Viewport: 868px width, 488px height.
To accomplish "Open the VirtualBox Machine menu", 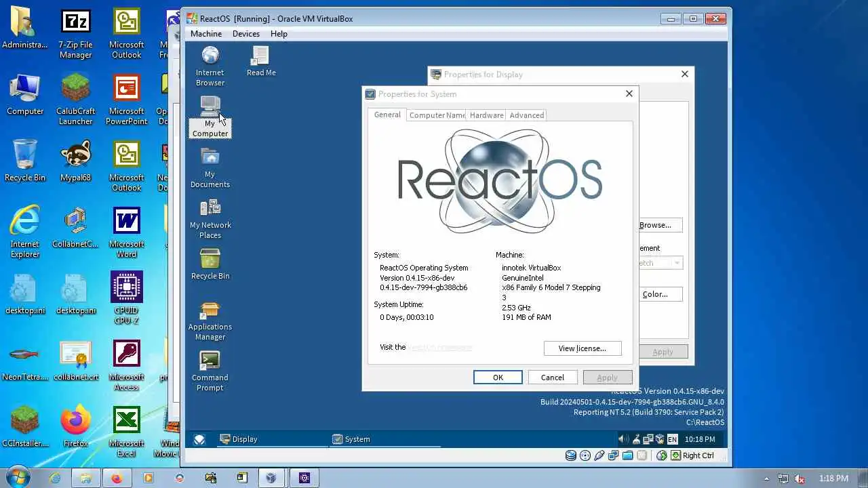I will tap(206, 34).
